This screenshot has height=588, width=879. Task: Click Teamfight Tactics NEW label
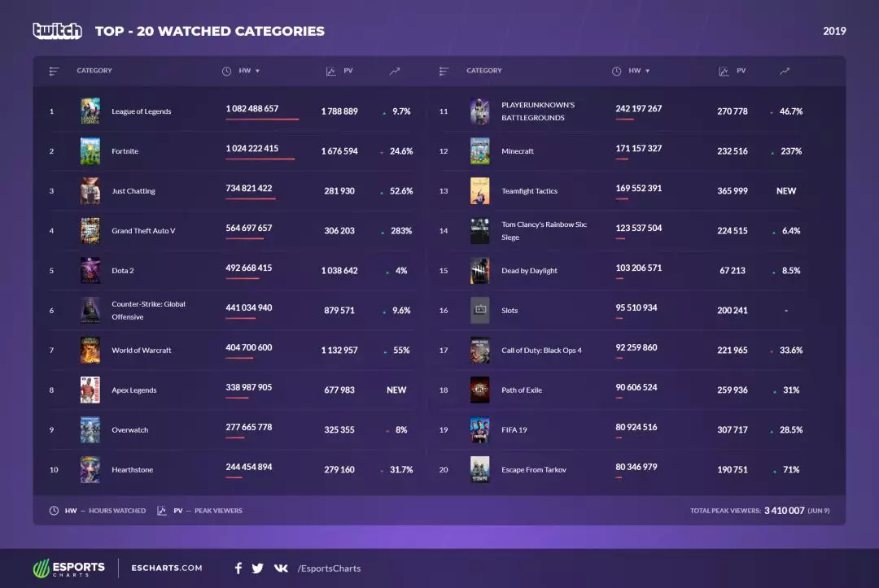(786, 191)
